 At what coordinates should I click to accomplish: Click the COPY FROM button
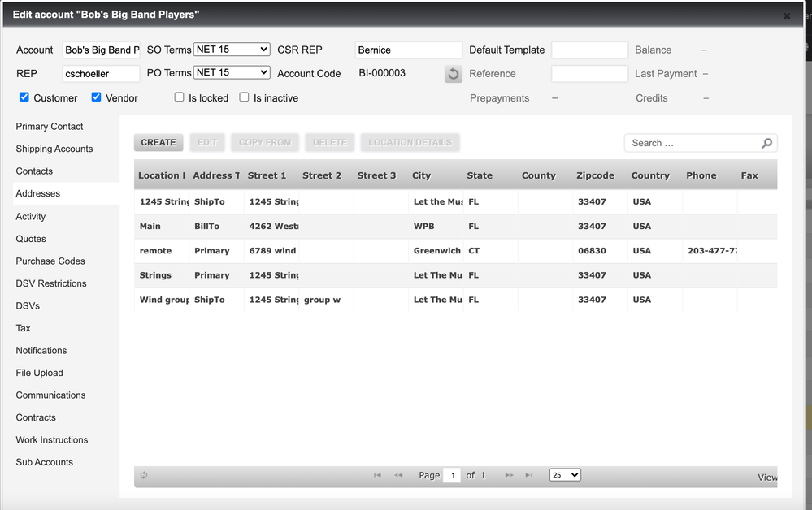(x=265, y=143)
